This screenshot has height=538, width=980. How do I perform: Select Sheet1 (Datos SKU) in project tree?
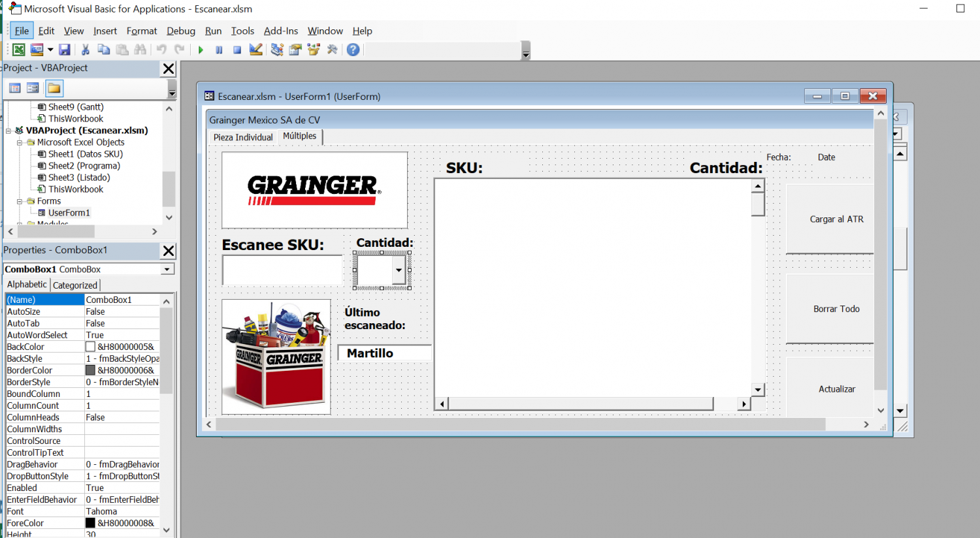86,154
